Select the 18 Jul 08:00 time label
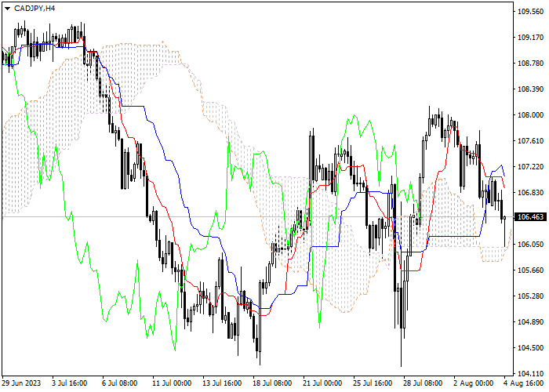This screenshot has width=549, height=392. (x=273, y=383)
